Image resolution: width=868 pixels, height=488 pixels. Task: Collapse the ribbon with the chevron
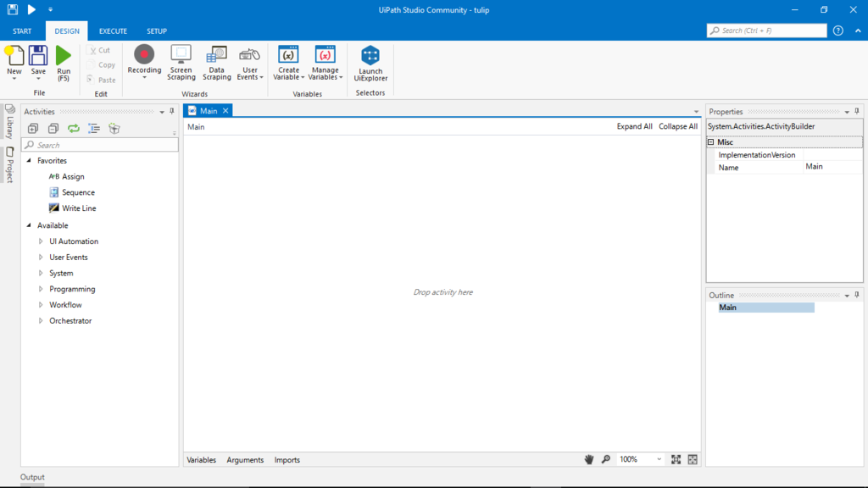click(858, 31)
